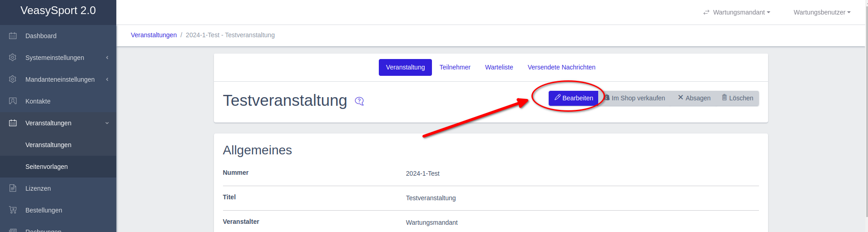Click the Bestellungen shopping cart icon
868x232 pixels.
(x=13, y=210)
